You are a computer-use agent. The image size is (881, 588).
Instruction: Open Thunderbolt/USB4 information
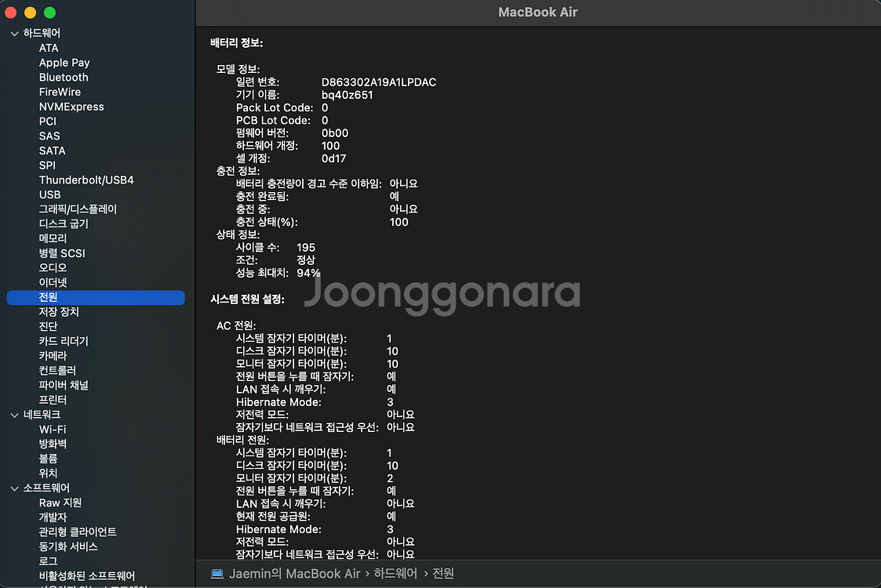point(86,180)
